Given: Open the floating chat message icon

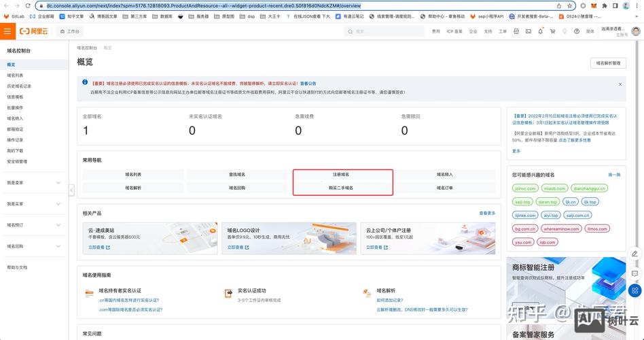Looking at the screenshot, I should tap(635, 272).
